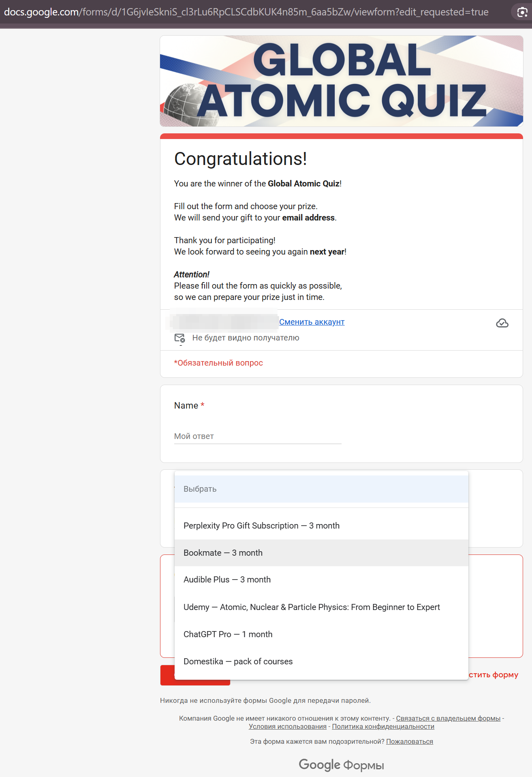Viewport: 532px width, 777px height.
Task: Open "Связаться с владельцем формы" link
Action: click(448, 718)
